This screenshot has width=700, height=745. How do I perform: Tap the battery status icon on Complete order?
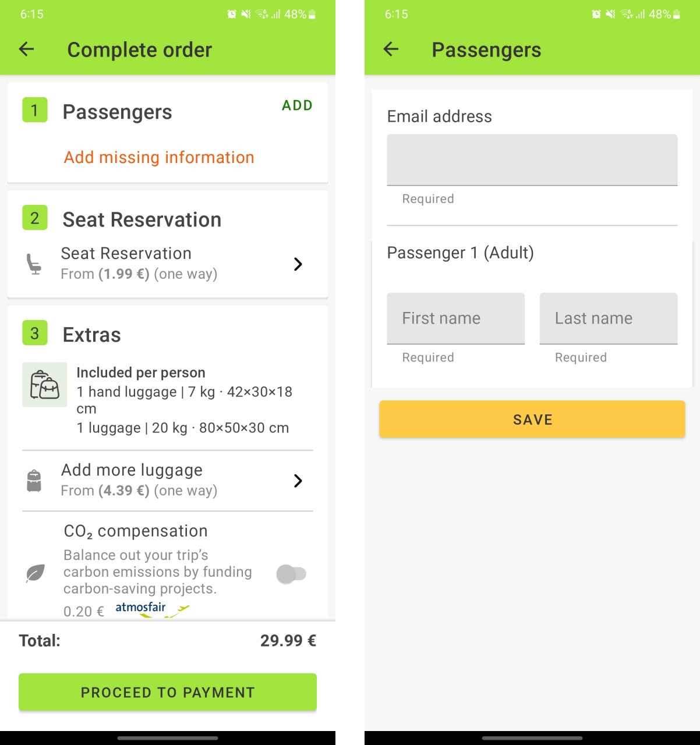312,15
